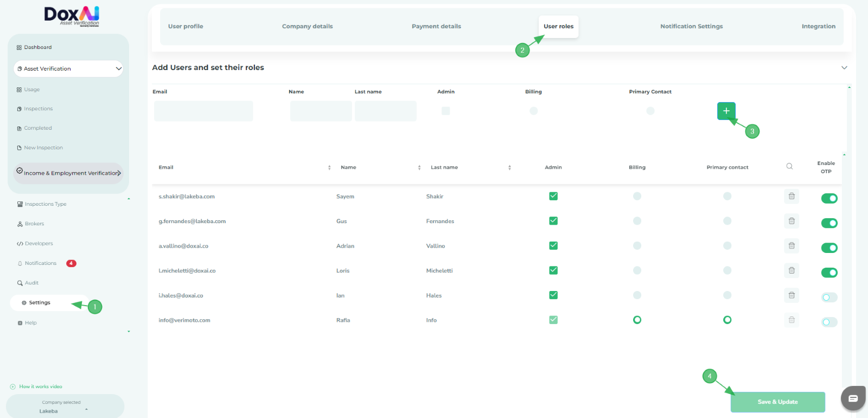Click the new user Email input field
The image size is (868, 418).
(x=203, y=111)
